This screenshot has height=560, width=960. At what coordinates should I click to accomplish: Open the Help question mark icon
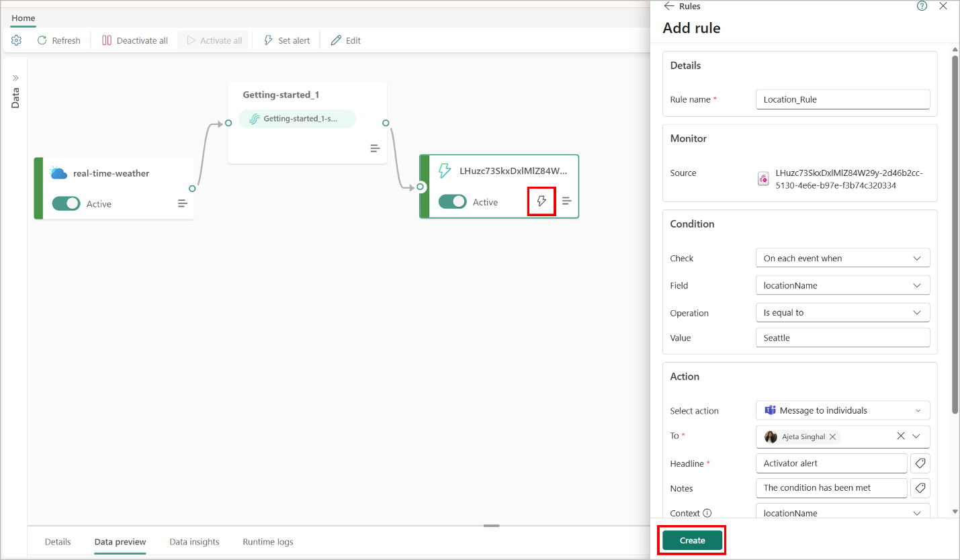922,5
